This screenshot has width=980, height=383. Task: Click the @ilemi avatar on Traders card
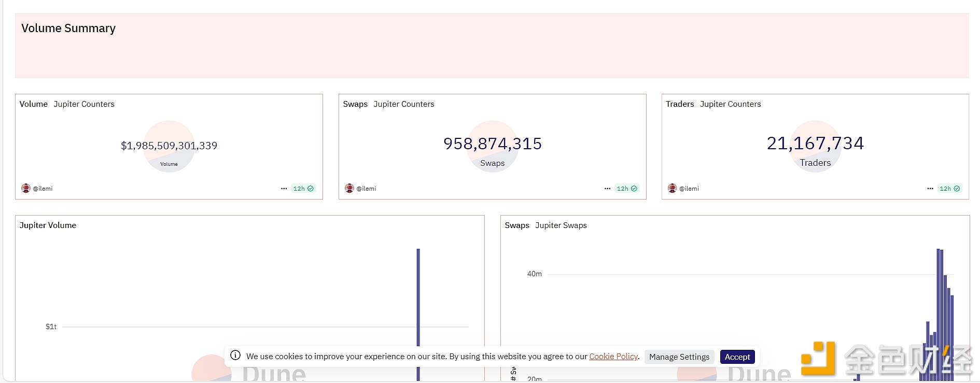point(673,188)
